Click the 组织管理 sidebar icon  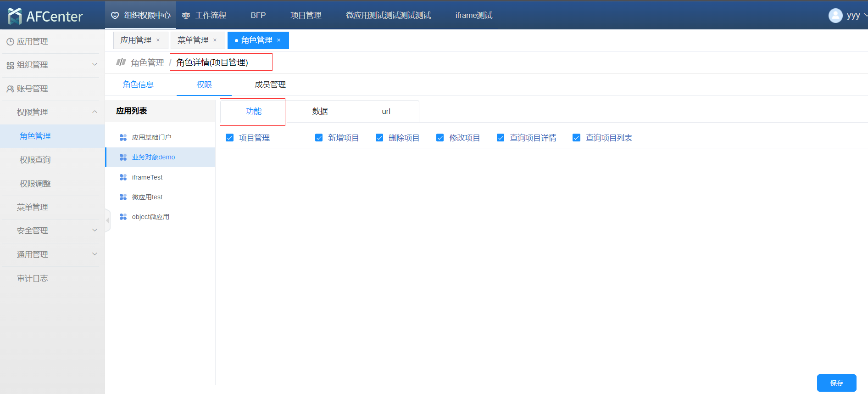(10, 65)
